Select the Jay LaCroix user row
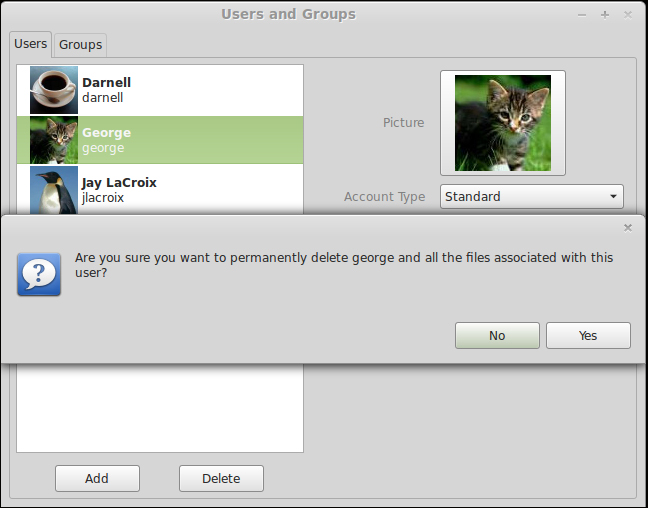The width and height of the screenshot is (648, 508). pos(160,190)
